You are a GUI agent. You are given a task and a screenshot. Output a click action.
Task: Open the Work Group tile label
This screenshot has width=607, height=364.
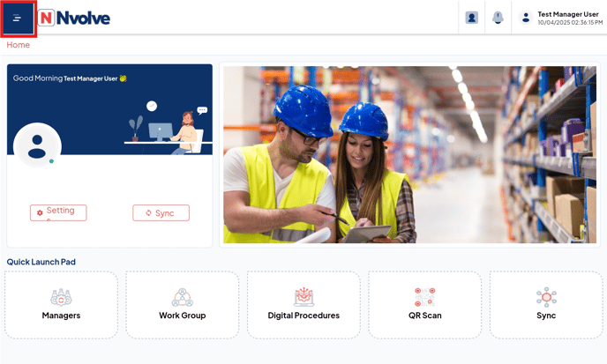pyautogui.click(x=183, y=316)
